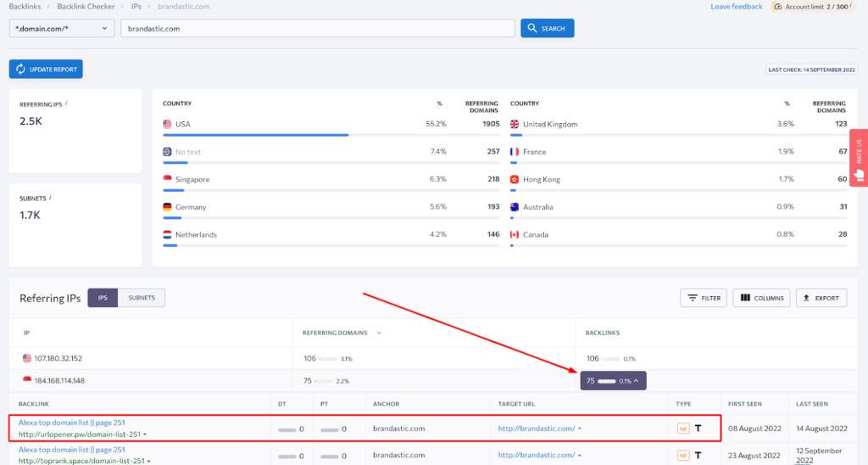This screenshot has width=868, height=465.
Task: Open the urlopener.pw Alexa top domain list link
Action: coord(72,423)
